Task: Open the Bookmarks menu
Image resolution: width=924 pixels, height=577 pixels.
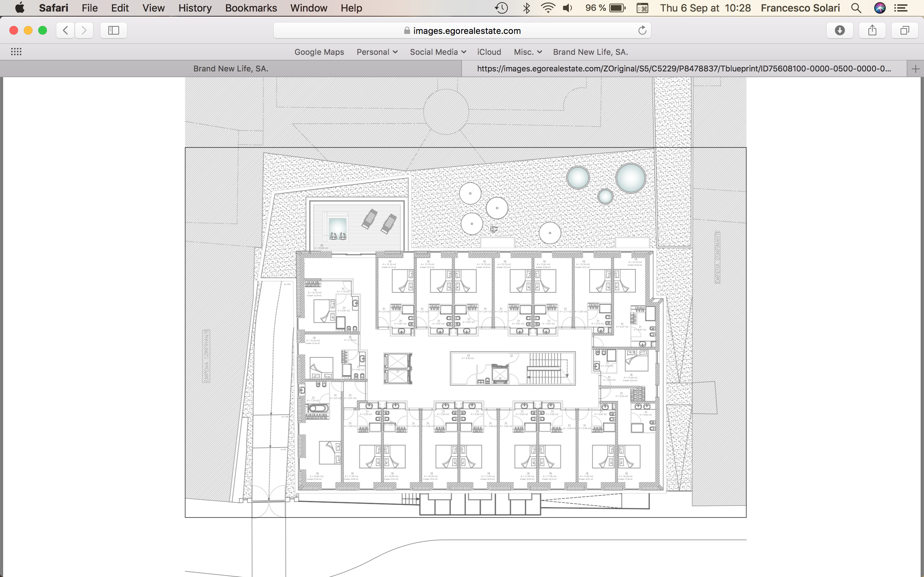Action: click(x=251, y=8)
